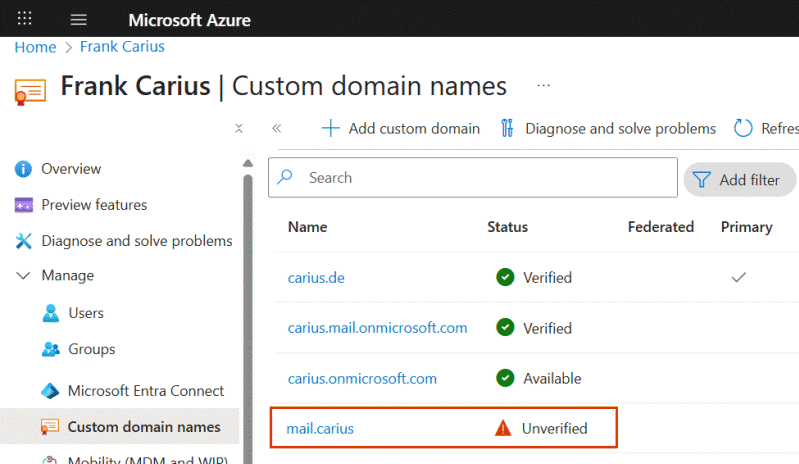
Task: Click the Custom domain names page icon
Action: tap(30, 92)
